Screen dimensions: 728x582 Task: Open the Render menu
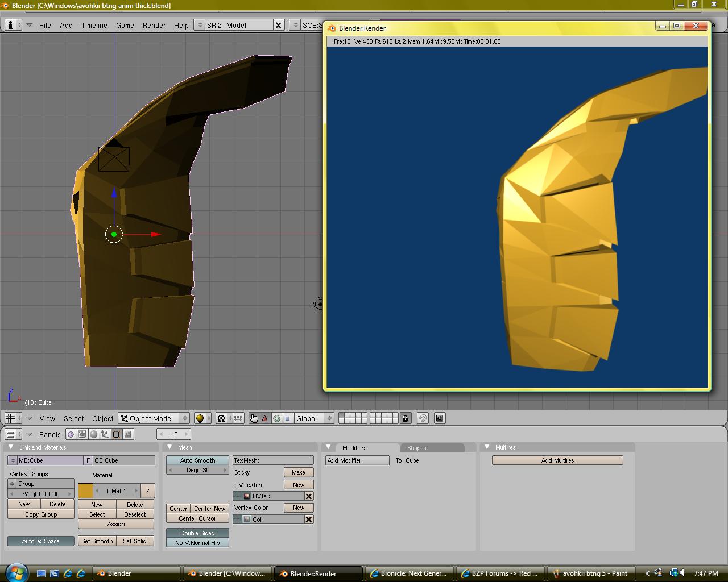pos(154,25)
